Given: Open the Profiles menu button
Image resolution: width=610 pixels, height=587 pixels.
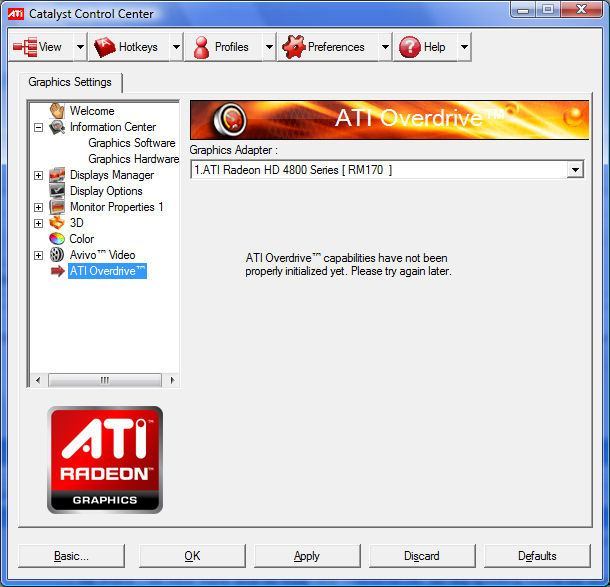Looking at the screenshot, I should click(224, 47).
